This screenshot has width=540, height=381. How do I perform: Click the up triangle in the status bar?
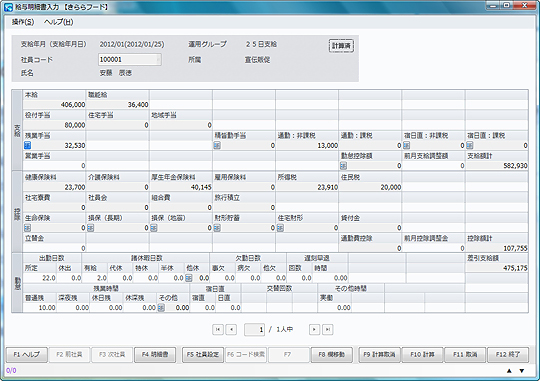509,371
